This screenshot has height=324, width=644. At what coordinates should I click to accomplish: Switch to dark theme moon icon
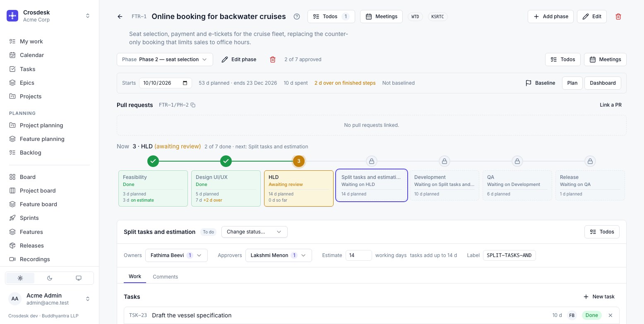click(x=50, y=278)
